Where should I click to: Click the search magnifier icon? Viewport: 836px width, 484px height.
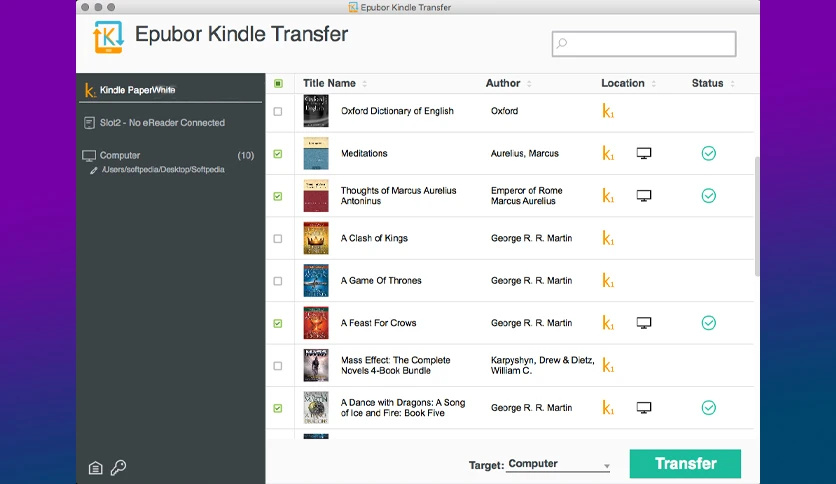562,43
